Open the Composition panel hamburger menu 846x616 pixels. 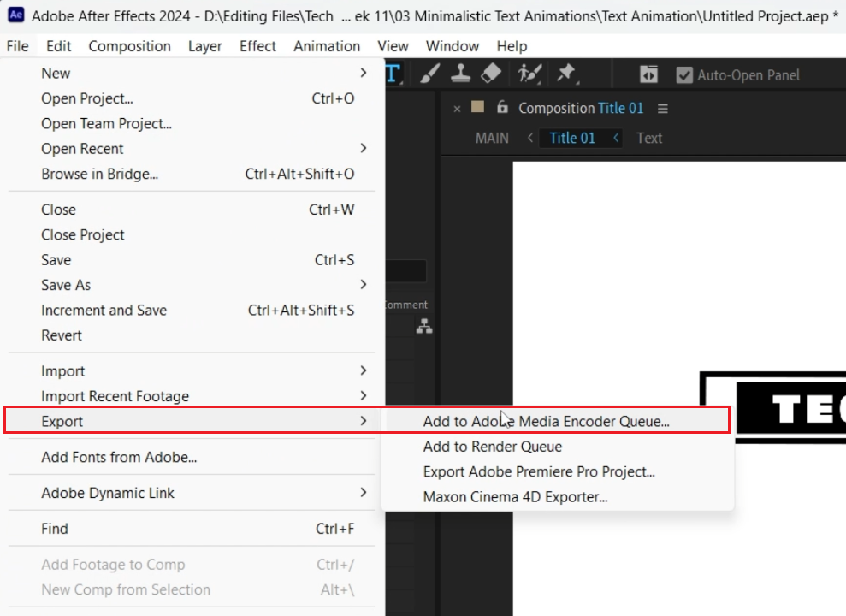pyautogui.click(x=663, y=109)
